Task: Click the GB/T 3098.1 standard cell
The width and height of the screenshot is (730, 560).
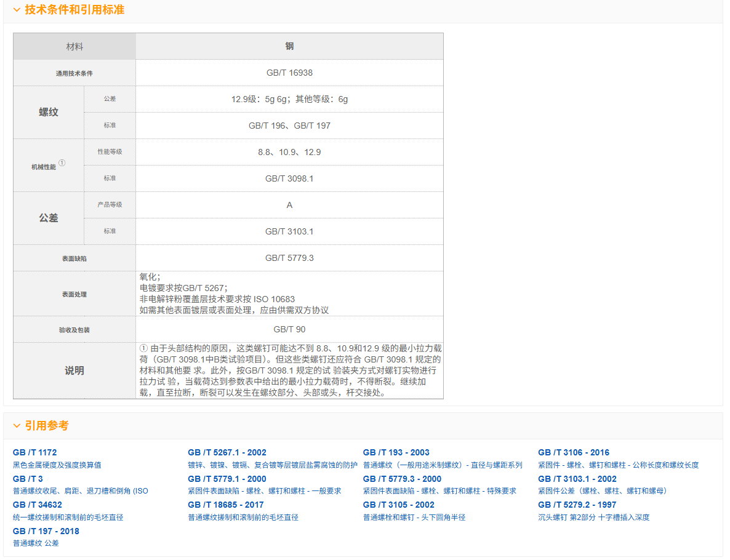Action: [x=289, y=178]
